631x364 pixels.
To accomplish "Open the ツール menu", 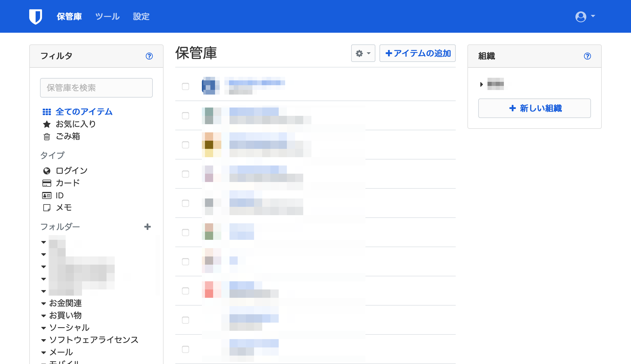I will [x=108, y=17].
